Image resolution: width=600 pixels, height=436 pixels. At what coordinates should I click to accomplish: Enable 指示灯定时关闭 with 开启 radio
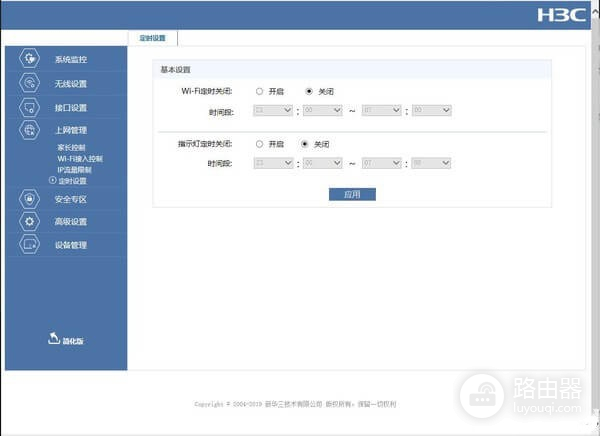tap(260, 143)
